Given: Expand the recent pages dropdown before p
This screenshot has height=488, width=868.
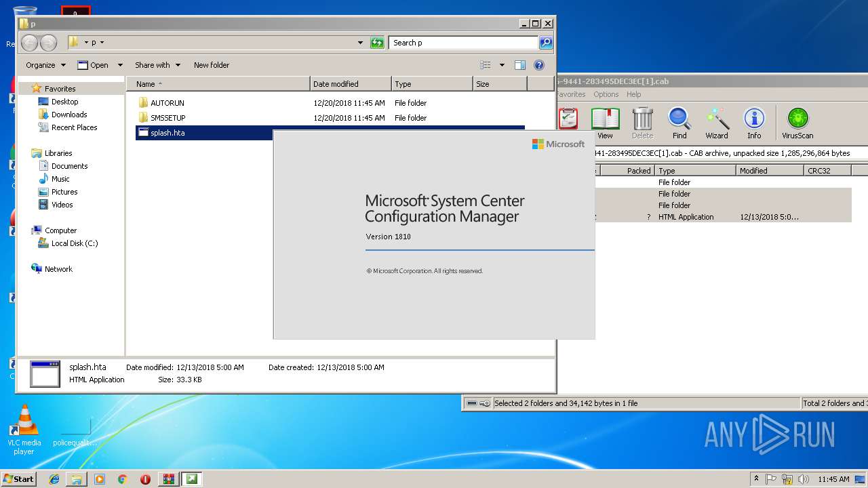Looking at the screenshot, I should pos(86,43).
